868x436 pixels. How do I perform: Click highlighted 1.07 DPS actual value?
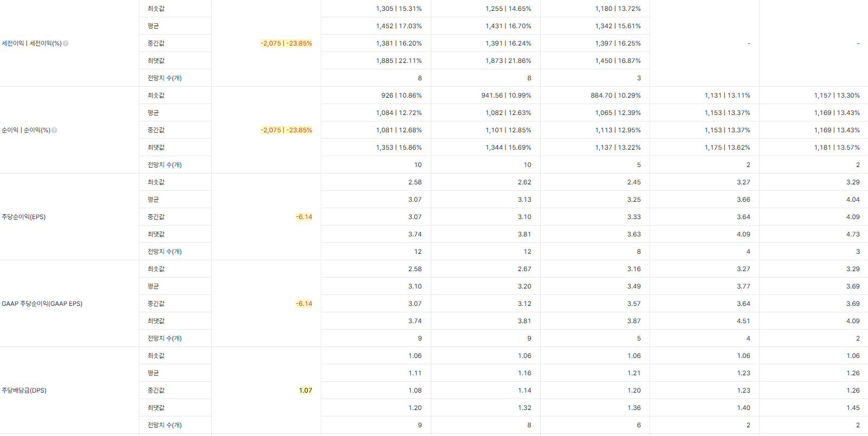coord(306,390)
